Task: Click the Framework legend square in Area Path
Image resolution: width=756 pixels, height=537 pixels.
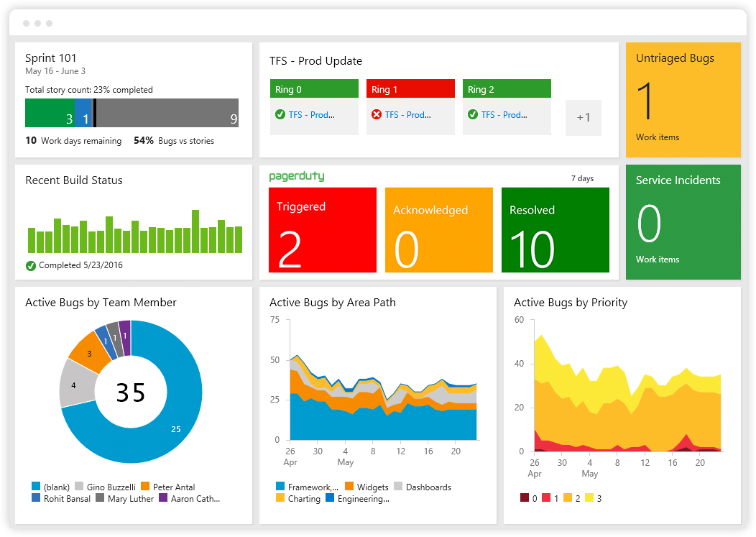Action: 280,487
